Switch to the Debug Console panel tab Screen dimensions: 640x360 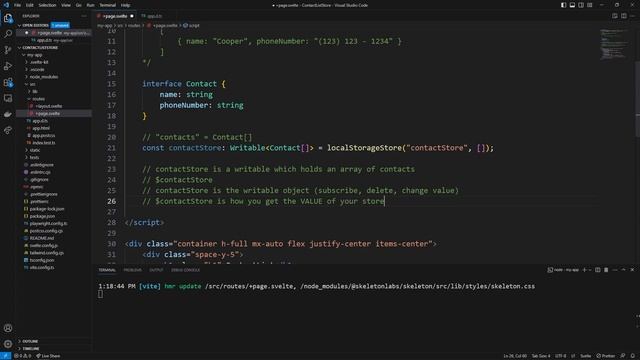click(185, 270)
